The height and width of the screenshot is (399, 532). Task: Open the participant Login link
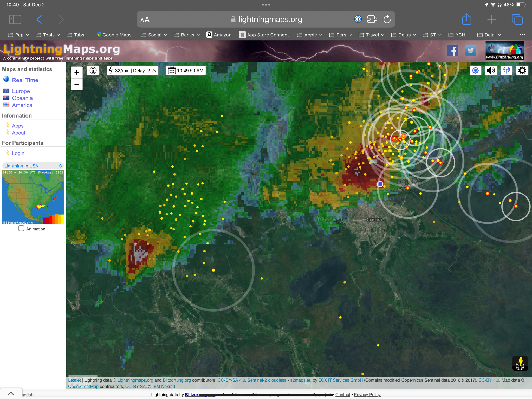(18, 153)
